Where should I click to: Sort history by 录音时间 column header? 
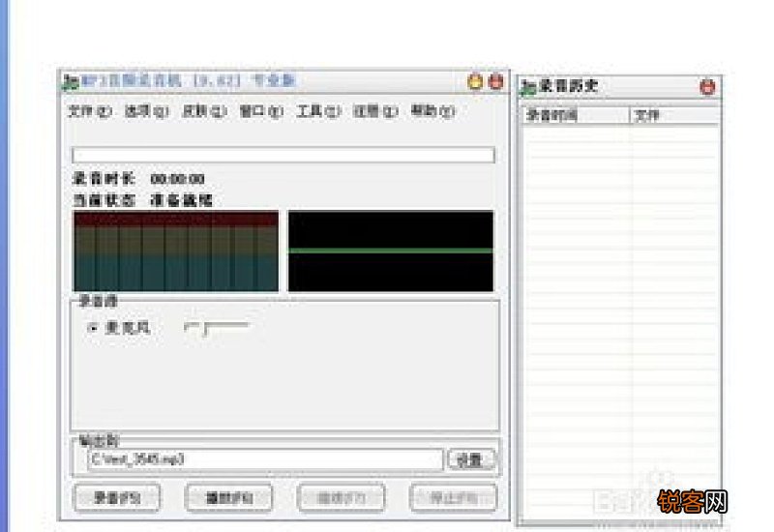575,115
